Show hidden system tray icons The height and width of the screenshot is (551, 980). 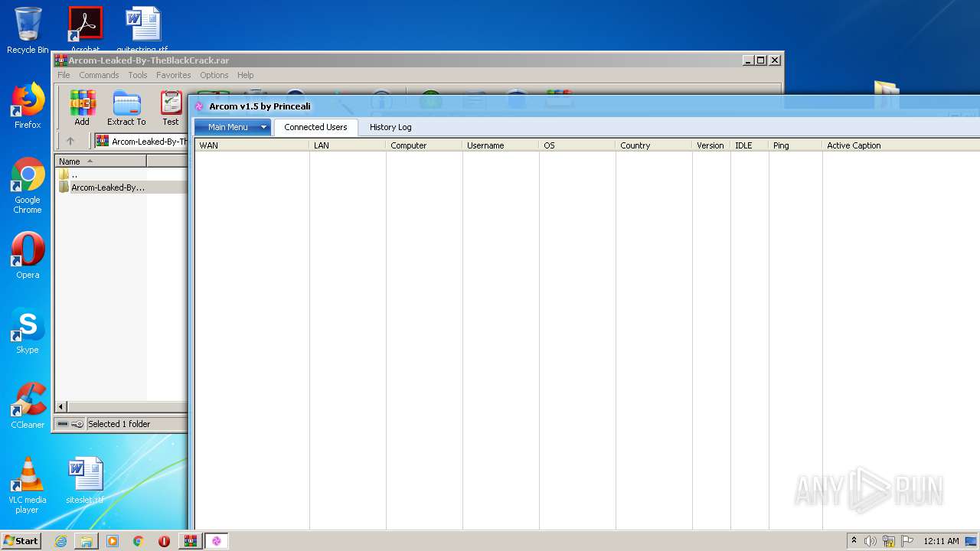click(x=854, y=541)
